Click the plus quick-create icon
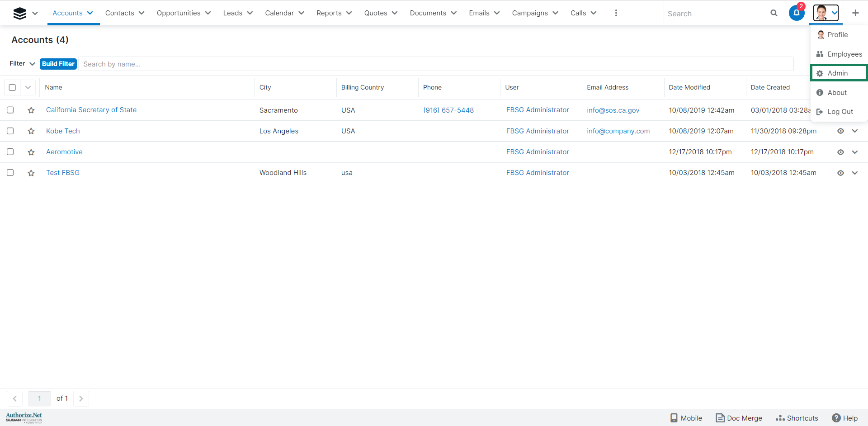This screenshot has width=868, height=426. click(x=855, y=13)
